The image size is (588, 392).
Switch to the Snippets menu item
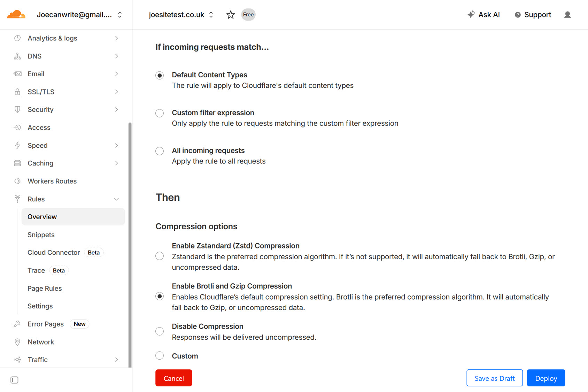click(41, 235)
